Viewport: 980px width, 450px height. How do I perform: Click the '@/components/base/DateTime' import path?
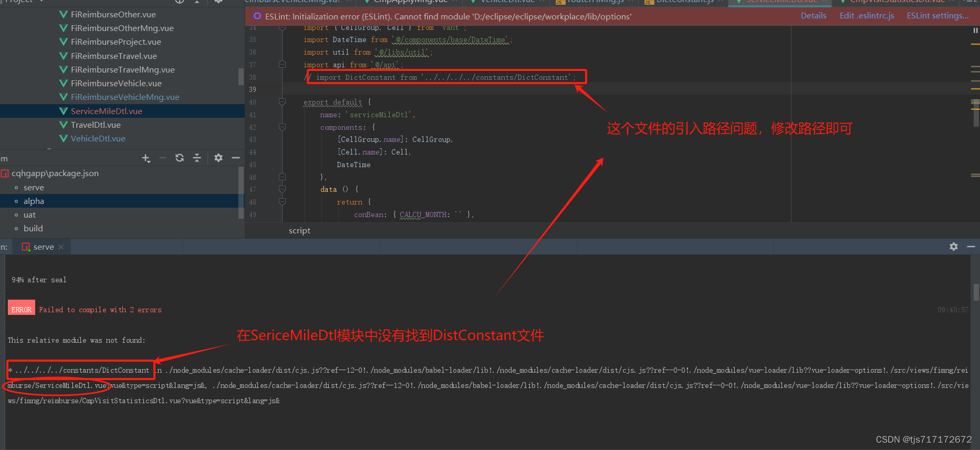coord(451,39)
